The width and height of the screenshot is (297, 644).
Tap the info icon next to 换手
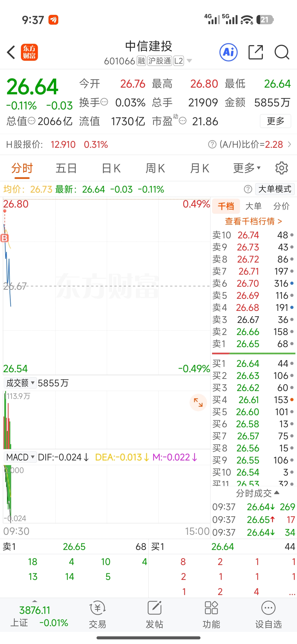click(104, 102)
